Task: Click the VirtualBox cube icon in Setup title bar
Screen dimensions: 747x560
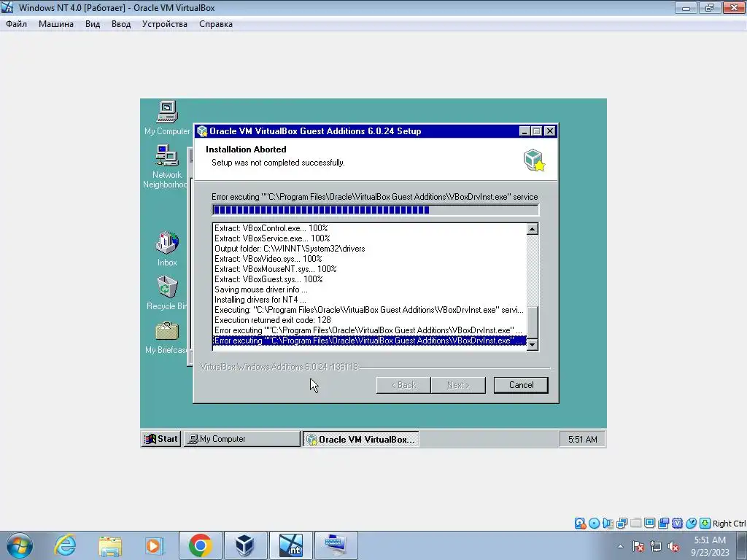Action: tap(203, 131)
